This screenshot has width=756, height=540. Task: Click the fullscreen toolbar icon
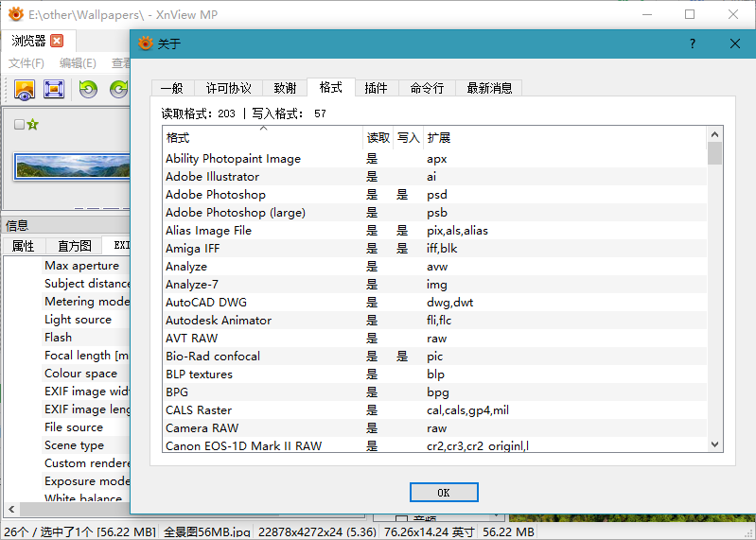[x=54, y=90]
